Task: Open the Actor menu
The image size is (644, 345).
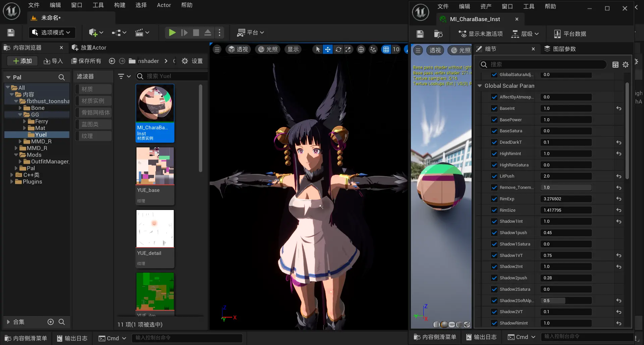Action: (164, 5)
